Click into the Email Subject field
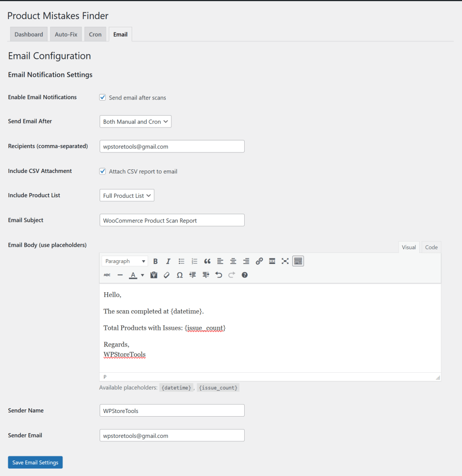 coord(172,220)
